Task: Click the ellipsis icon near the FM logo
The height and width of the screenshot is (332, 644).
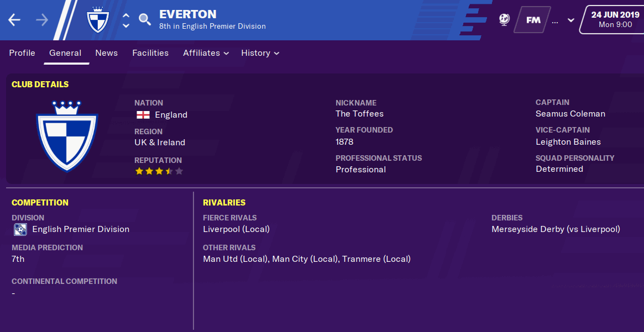Action: tap(553, 21)
